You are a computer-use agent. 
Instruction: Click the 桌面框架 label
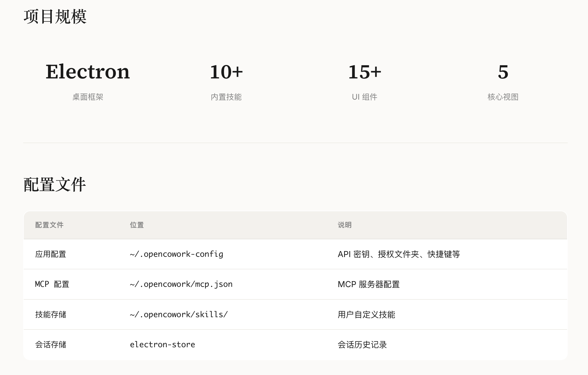click(88, 97)
